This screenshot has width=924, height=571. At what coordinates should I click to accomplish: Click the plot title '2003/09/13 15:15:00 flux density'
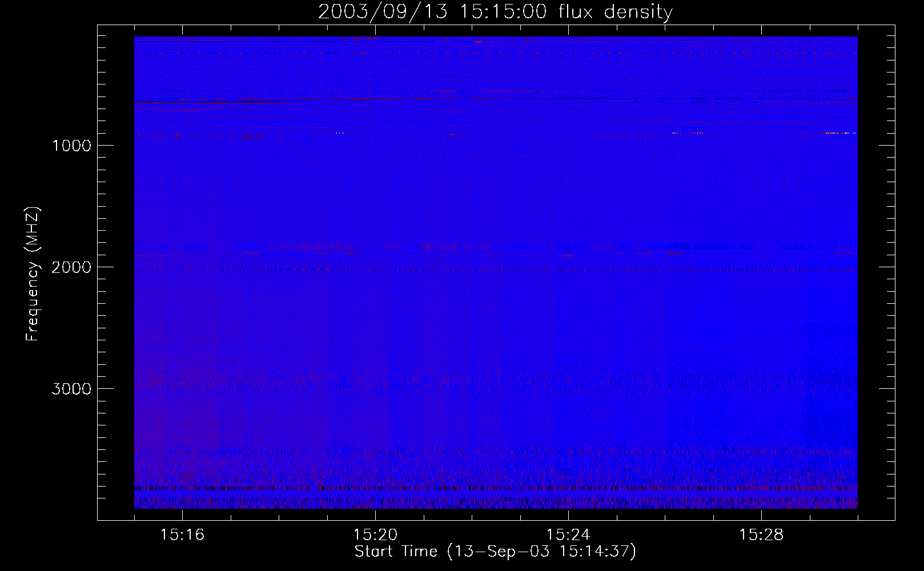click(x=495, y=12)
